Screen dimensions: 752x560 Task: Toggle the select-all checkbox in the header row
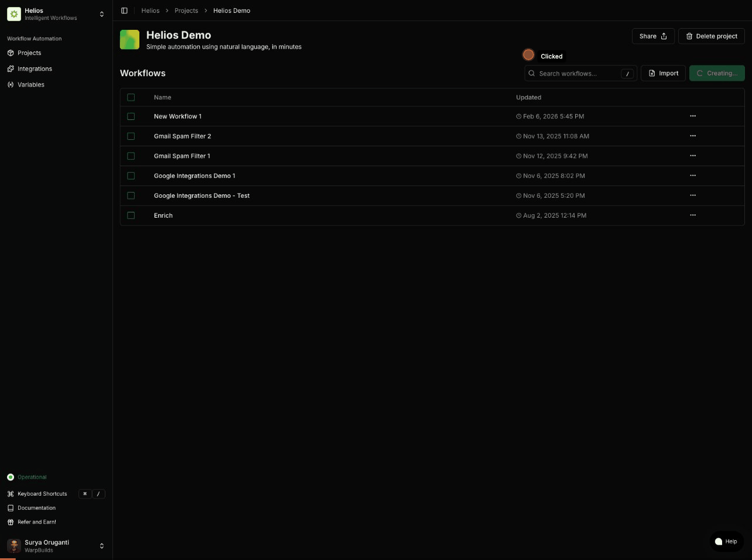click(131, 97)
